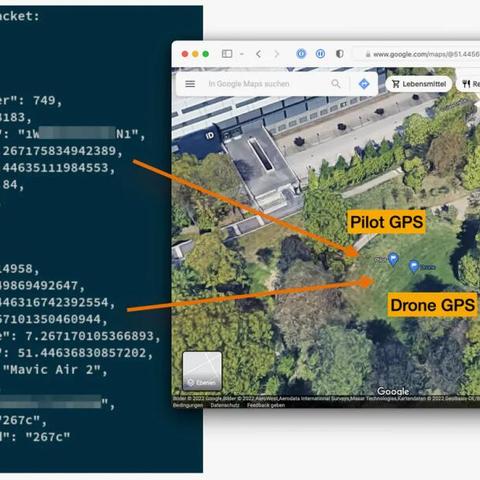The width and height of the screenshot is (480, 480).
Task: Open the first 1Password extension icon
Action: coord(301,54)
